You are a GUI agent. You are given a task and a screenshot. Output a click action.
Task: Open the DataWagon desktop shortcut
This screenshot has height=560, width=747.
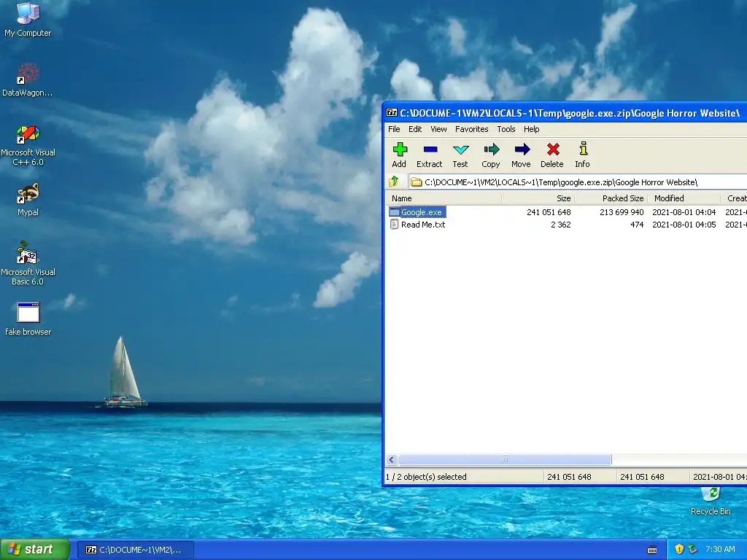[x=28, y=73]
